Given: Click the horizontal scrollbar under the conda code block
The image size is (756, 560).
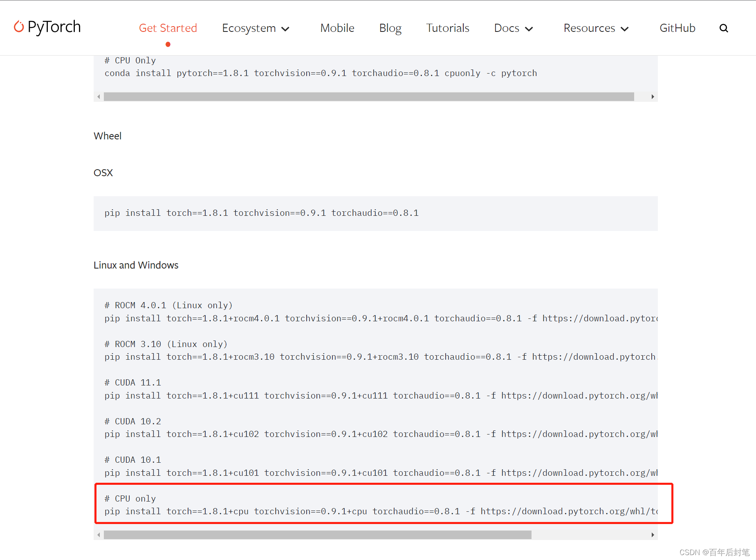Looking at the screenshot, I should coord(369,96).
